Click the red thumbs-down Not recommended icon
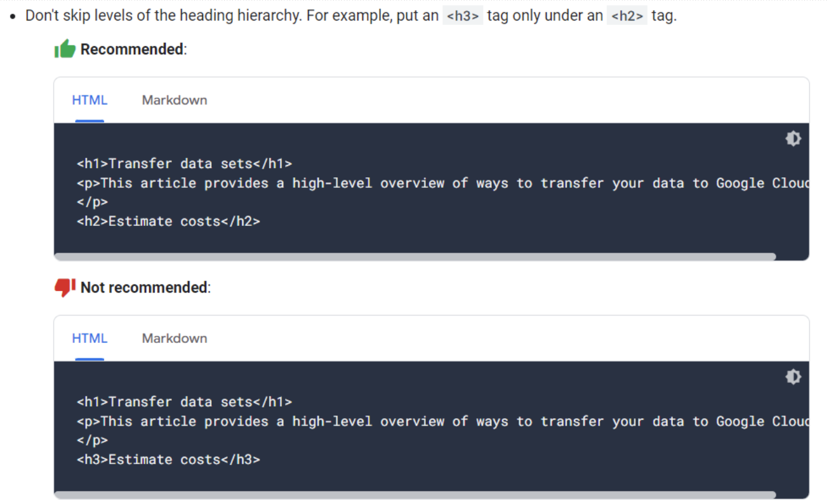Image resolution: width=828 pixels, height=504 pixels. (x=65, y=287)
